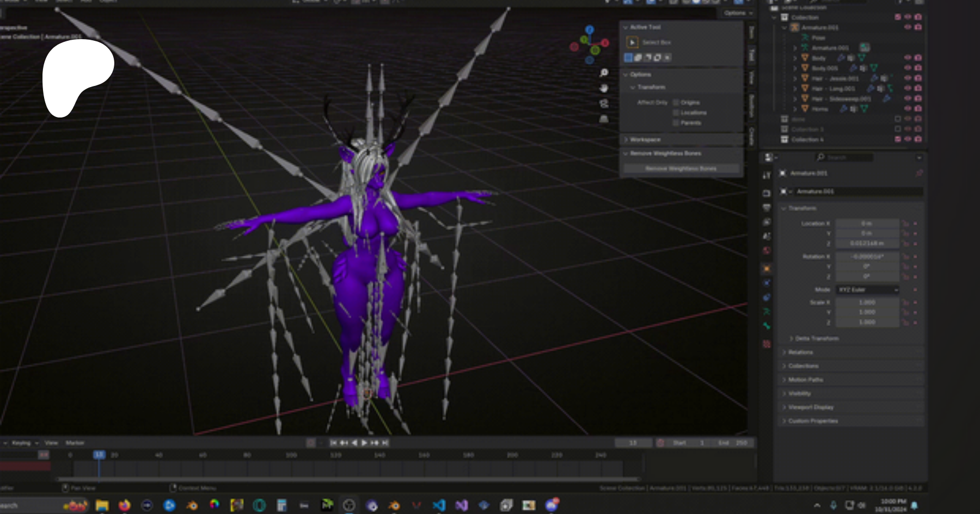Enable Affect Only Locations checkbox
Screen dimensions: 980x514
coord(676,113)
